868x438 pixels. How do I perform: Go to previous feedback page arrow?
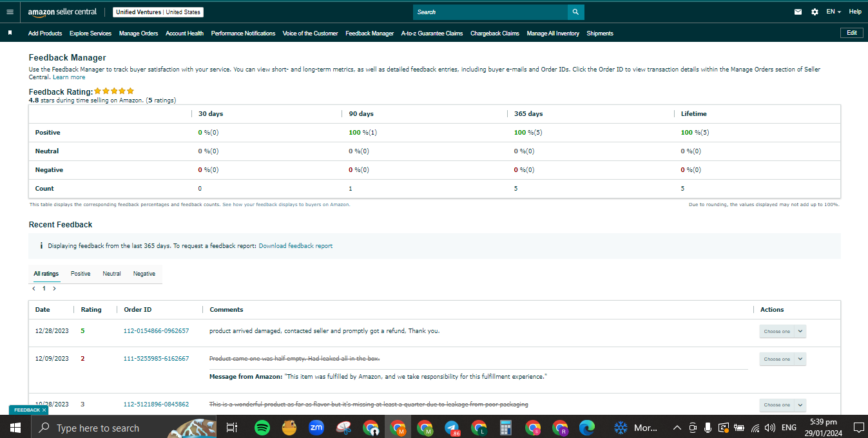pos(34,289)
